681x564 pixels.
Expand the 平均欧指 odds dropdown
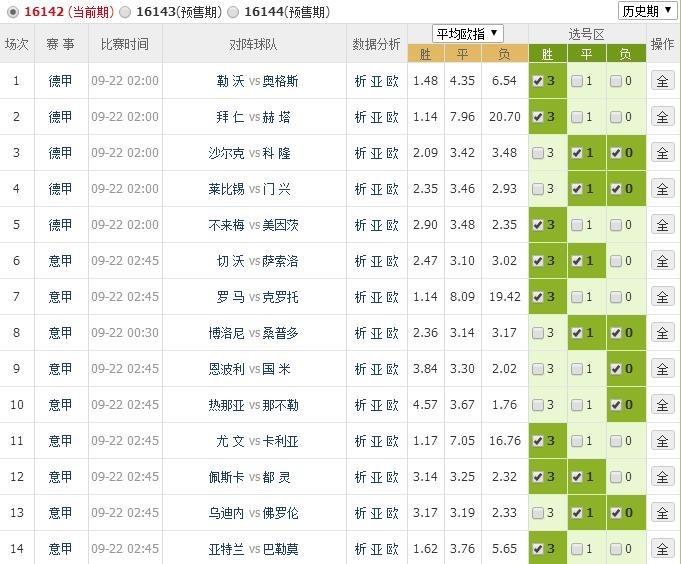467,33
